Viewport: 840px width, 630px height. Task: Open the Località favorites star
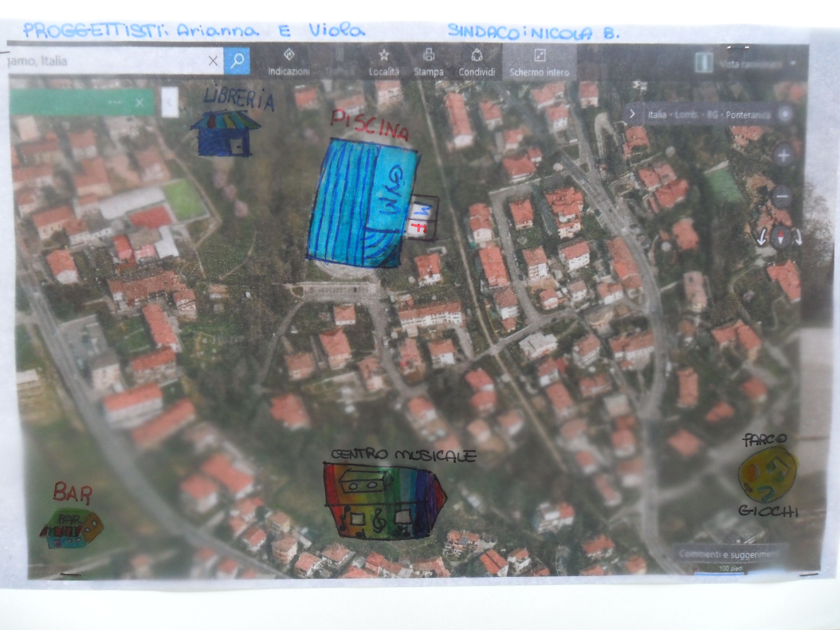(x=384, y=63)
